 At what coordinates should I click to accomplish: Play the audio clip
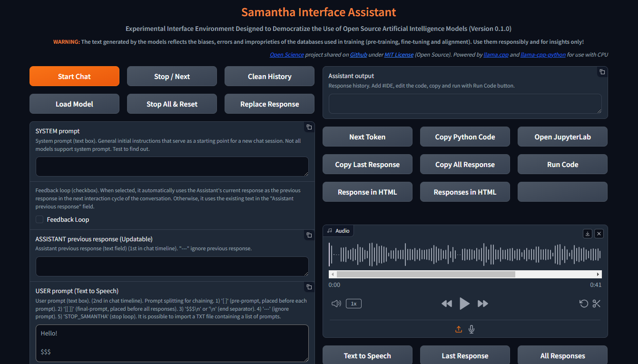click(x=464, y=304)
